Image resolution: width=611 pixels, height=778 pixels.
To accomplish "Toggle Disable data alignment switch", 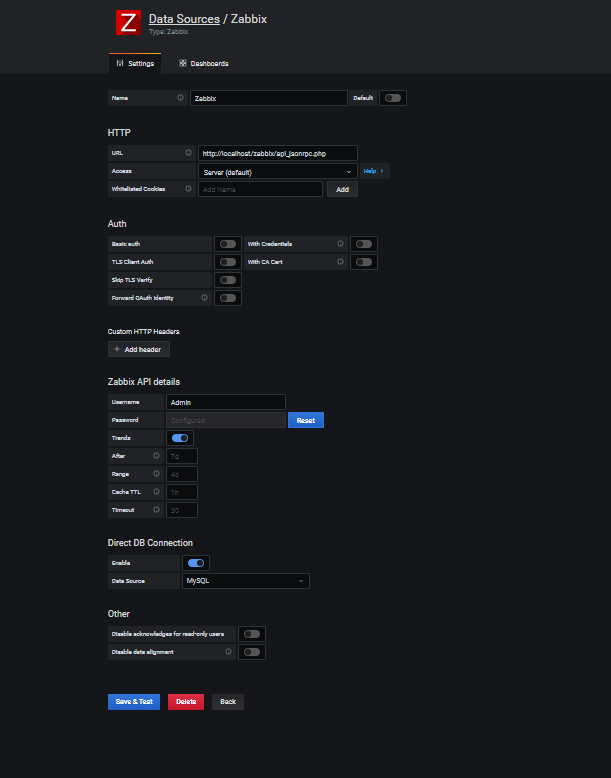I will tap(252, 652).
